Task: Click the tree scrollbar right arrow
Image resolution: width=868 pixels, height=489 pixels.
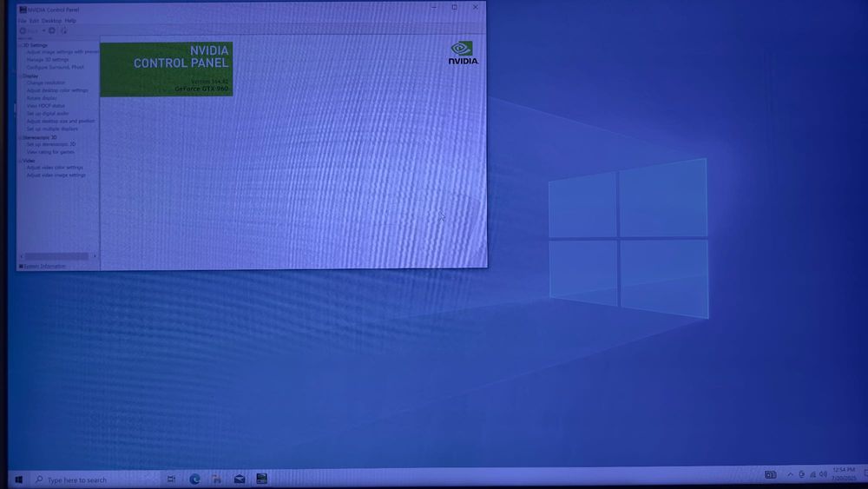Action: [95, 256]
